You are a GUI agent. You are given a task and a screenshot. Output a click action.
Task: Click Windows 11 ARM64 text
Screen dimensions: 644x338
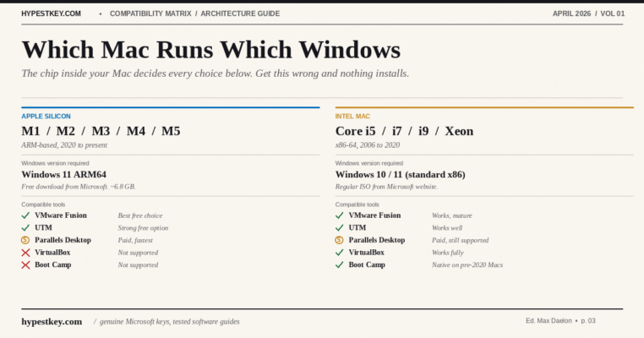tap(63, 175)
